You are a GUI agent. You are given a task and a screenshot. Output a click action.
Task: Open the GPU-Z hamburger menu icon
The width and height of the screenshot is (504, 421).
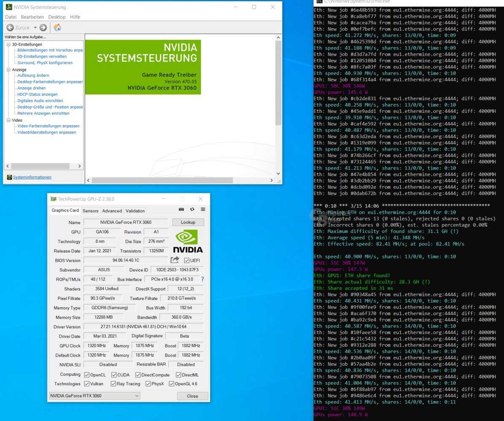[203, 209]
